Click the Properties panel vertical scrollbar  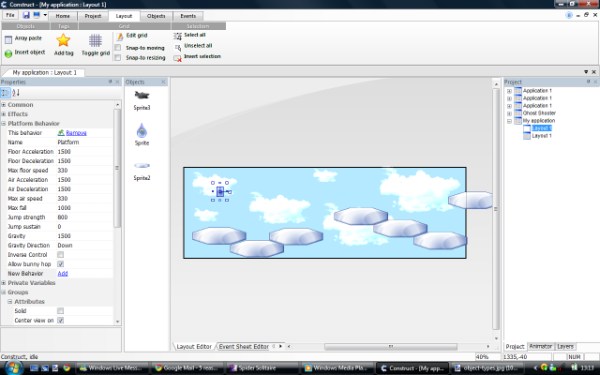[x=117, y=168]
